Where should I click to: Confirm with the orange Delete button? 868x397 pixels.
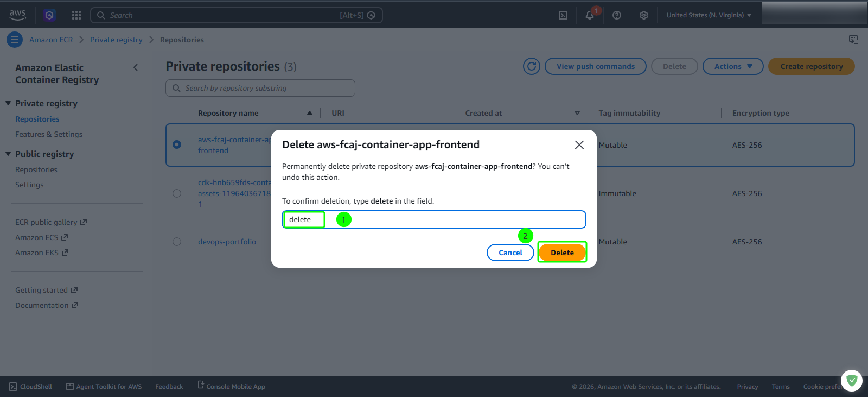pyautogui.click(x=562, y=253)
